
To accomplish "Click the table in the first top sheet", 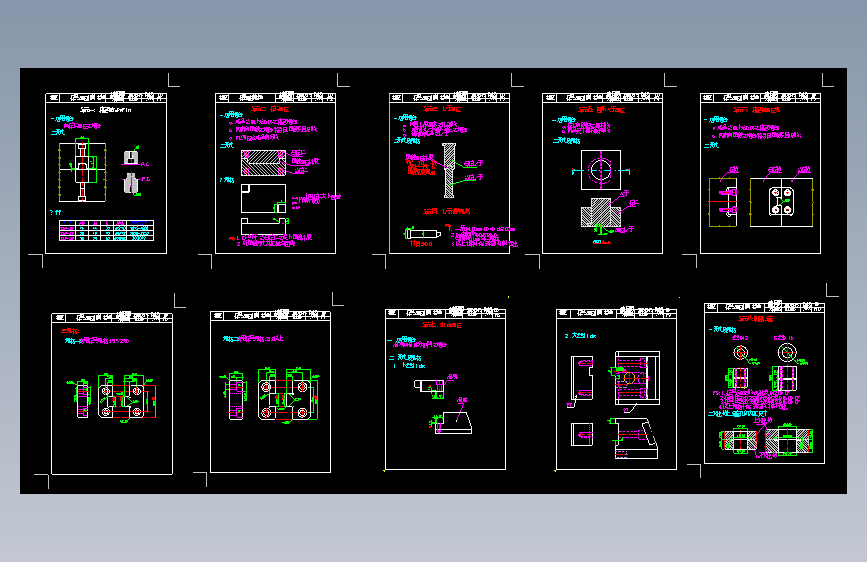I will coord(106,230).
